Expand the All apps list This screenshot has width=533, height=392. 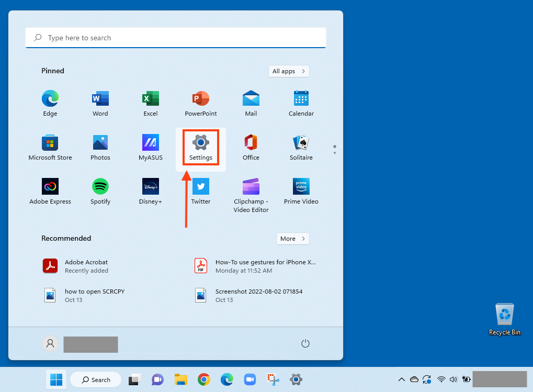289,71
